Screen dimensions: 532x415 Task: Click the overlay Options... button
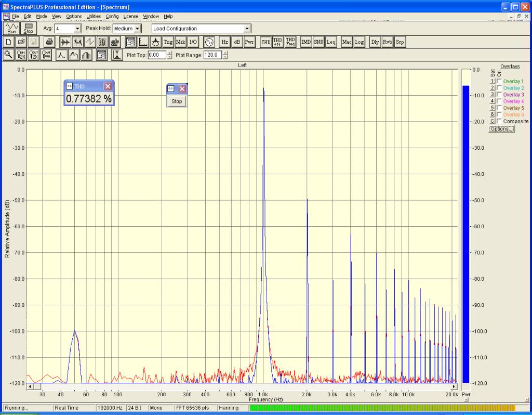(501, 129)
